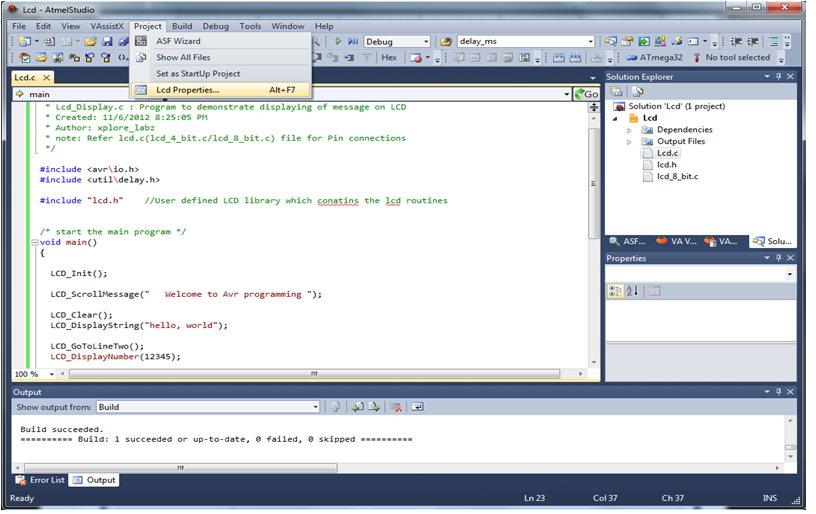816x514 pixels.
Task: Open the VAssistX menu
Action: click(x=107, y=26)
